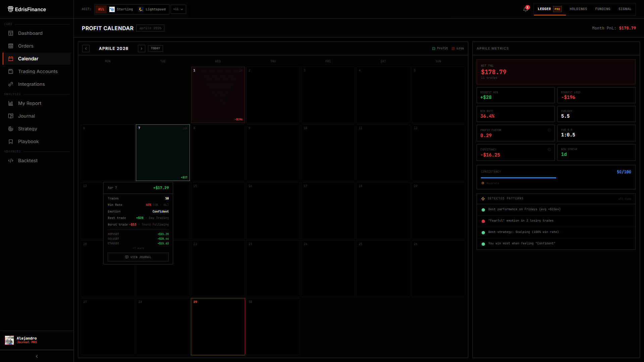
Task: Open Backtest from sidebar
Action: coord(37,161)
